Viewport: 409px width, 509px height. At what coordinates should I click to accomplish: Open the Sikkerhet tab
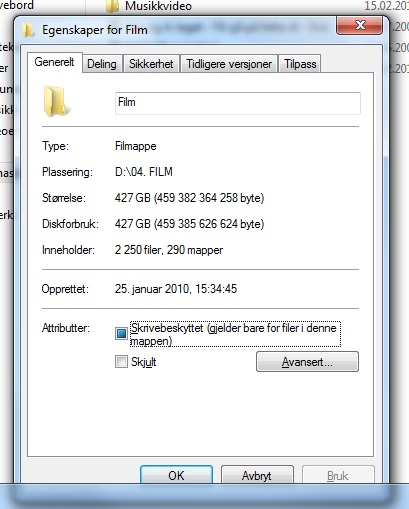(x=151, y=64)
